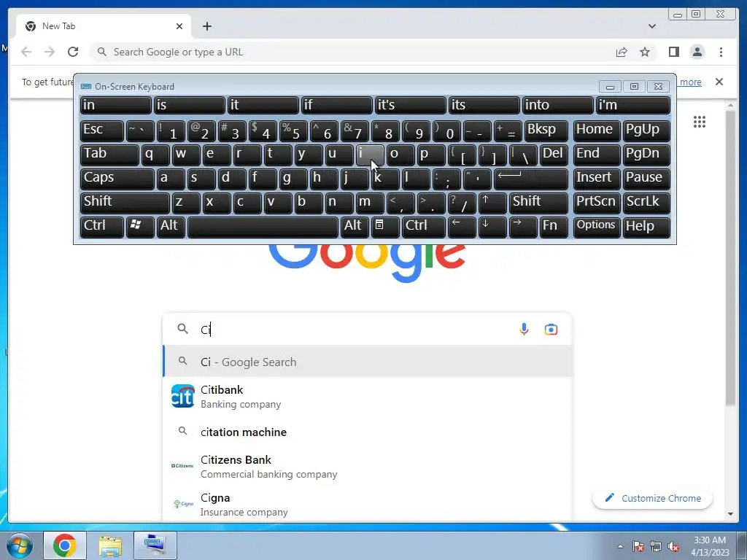Go back using the back arrow
This screenshot has width=747, height=560.
(26, 52)
